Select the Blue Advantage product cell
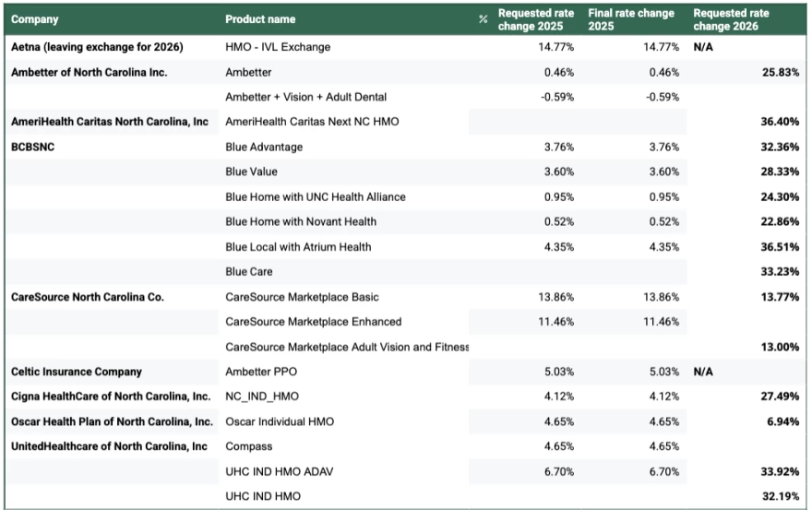This screenshot has height=510, width=812. pyautogui.click(x=264, y=147)
